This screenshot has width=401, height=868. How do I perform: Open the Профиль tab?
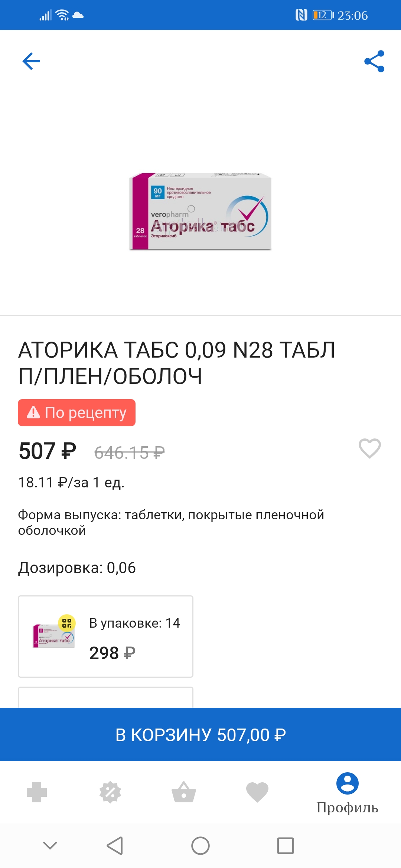(347, 793)
